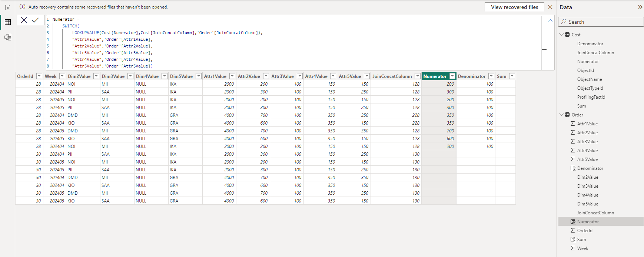The width and height of the screenshot is (644, 257).
Task: Open the Numerator column filter dropdown
Action: [x=452, y=76]
